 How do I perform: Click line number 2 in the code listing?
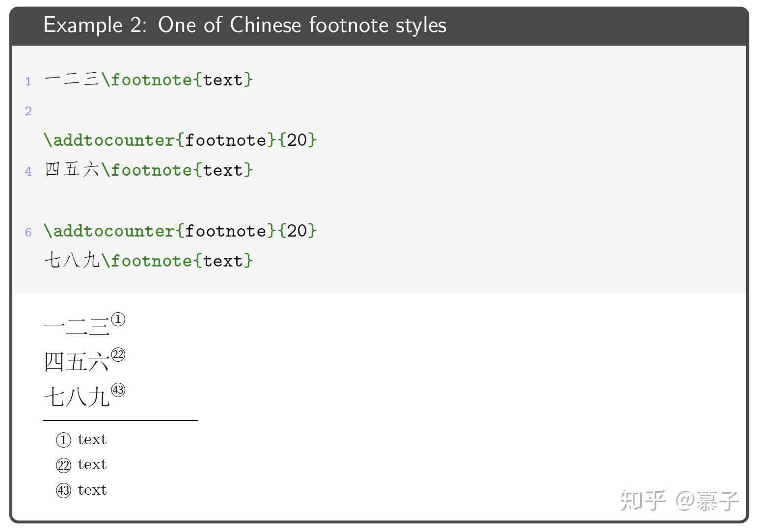pos(28,111)
